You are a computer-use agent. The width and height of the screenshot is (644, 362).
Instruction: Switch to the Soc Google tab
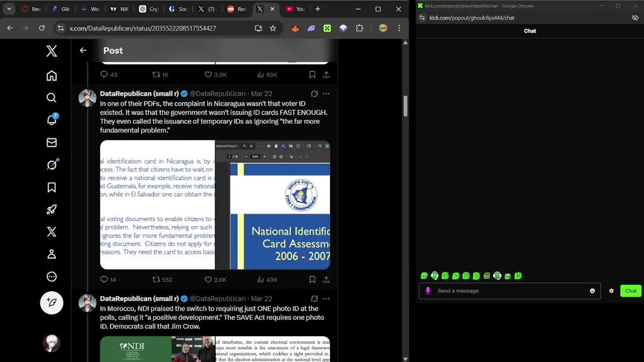(178, 9)
